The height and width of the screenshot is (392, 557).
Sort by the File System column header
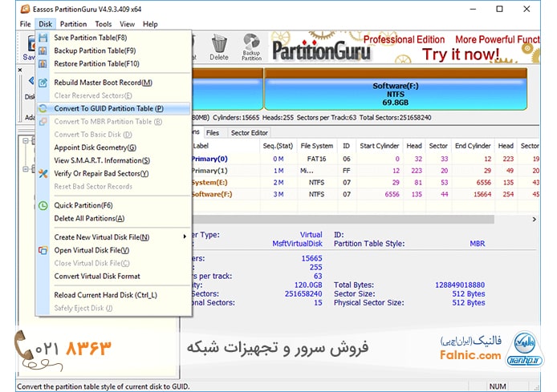tap(316, 146)
